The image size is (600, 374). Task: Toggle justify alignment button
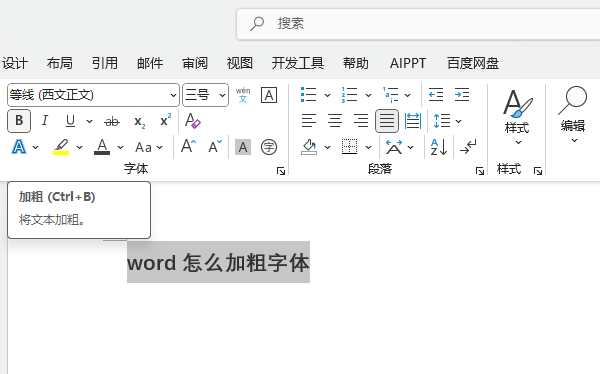pos(386,121)
